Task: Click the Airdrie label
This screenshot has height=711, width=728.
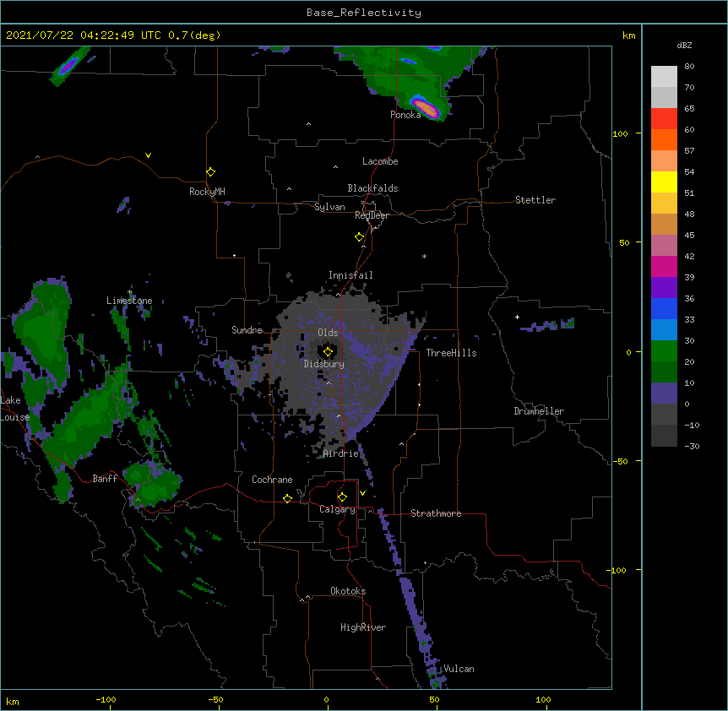Action: click(x=341, y=453)
